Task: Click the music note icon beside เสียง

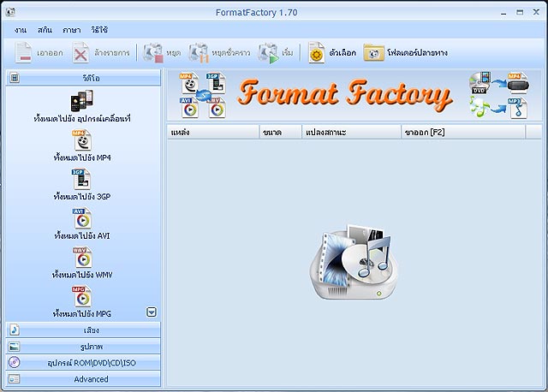Action: point(15,330)
